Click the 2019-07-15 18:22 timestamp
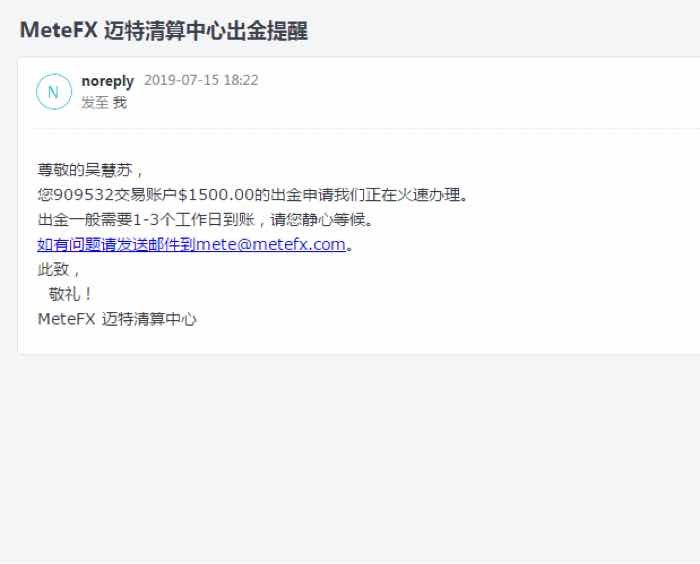The width and height of the screenshot is (700, 564). click(201, 80)
